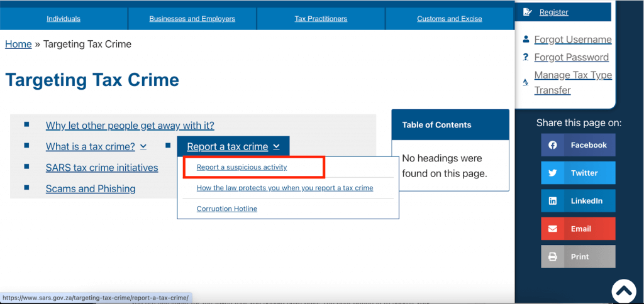Image resolution: width=644 pixels, height=304 pixels.
Task: Click the Email envelope icon
Action: coord(552,229)
